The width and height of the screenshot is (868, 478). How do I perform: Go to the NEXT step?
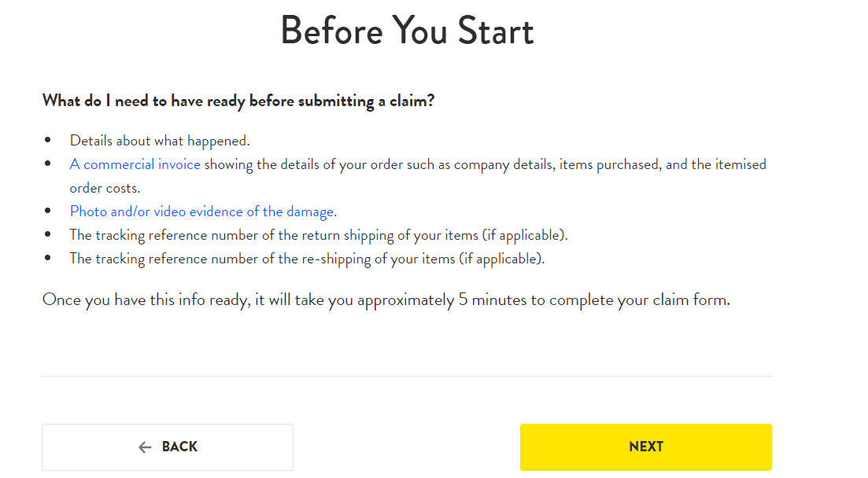click(x=645, y=447)
